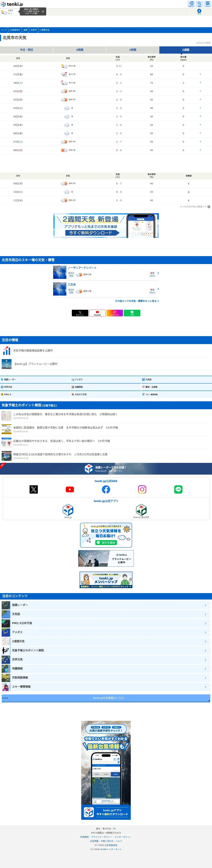Open お出かけ天気 quick link
The width and height of the screenshot is (212, 868).
tap(106, 394)
